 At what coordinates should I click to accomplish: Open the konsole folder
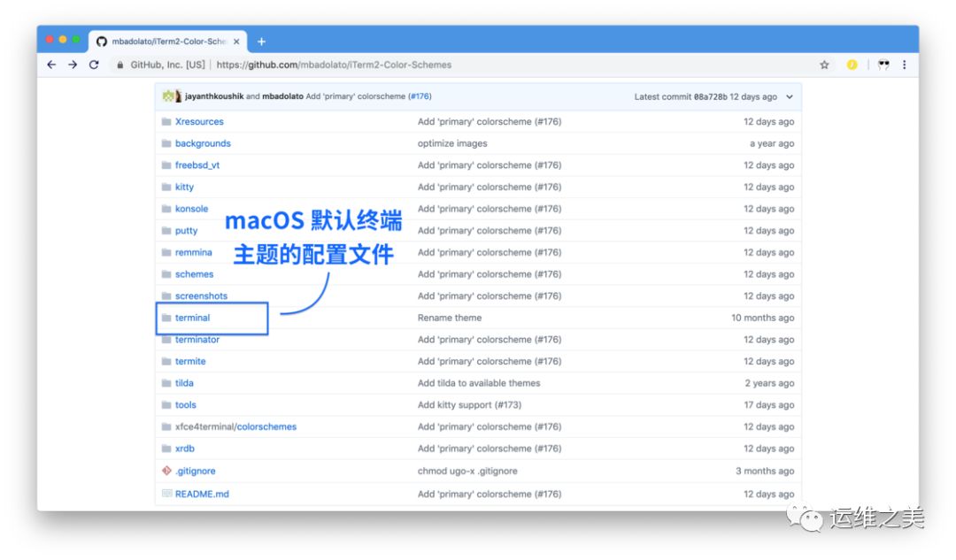tap(191, 209)
